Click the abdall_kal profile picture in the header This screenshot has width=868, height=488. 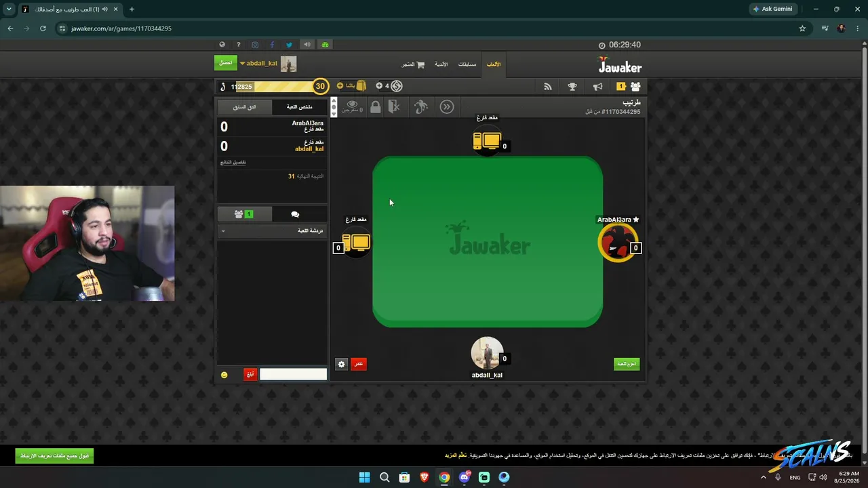[289, 64]
